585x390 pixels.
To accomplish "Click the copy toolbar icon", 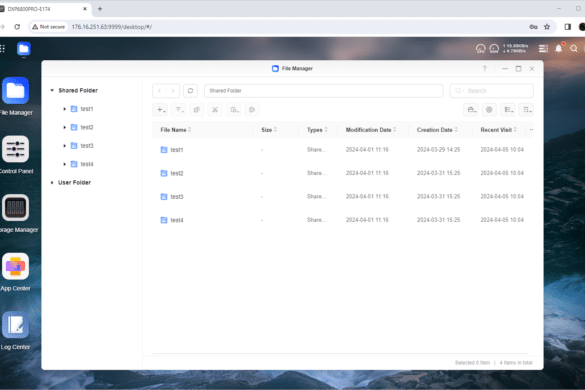I will pyautogui.click(x=197, y=110).
